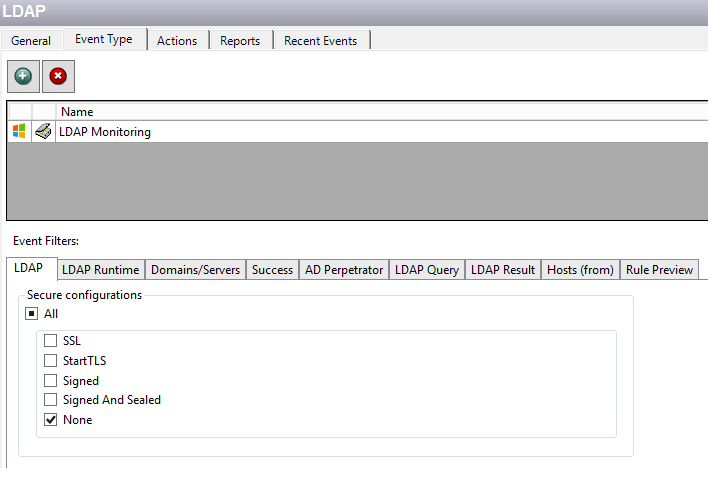Click the green add event type button

coord(23,76)
